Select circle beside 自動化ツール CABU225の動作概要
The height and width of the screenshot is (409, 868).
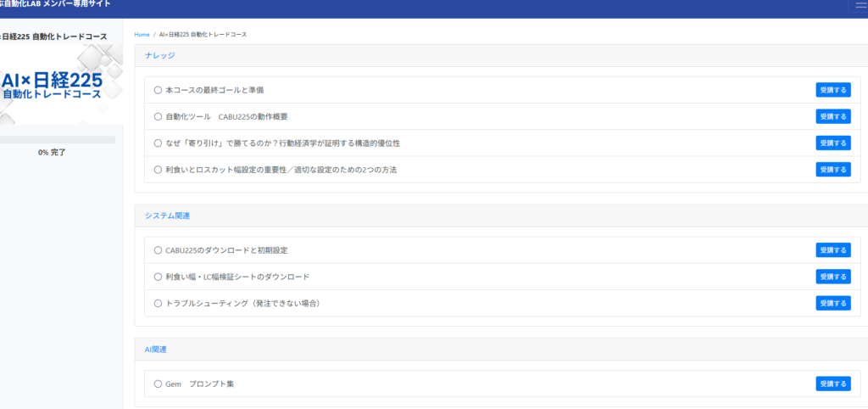pos(158,116)
